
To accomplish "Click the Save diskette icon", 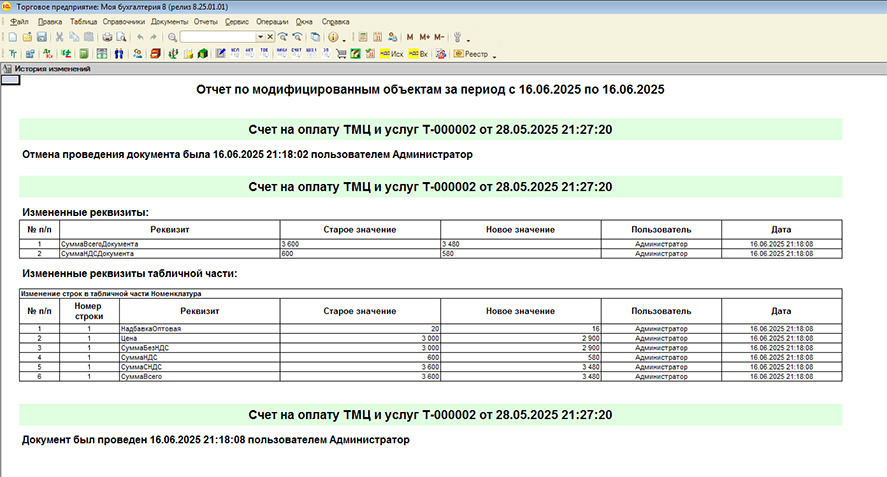I will (42, 37).
